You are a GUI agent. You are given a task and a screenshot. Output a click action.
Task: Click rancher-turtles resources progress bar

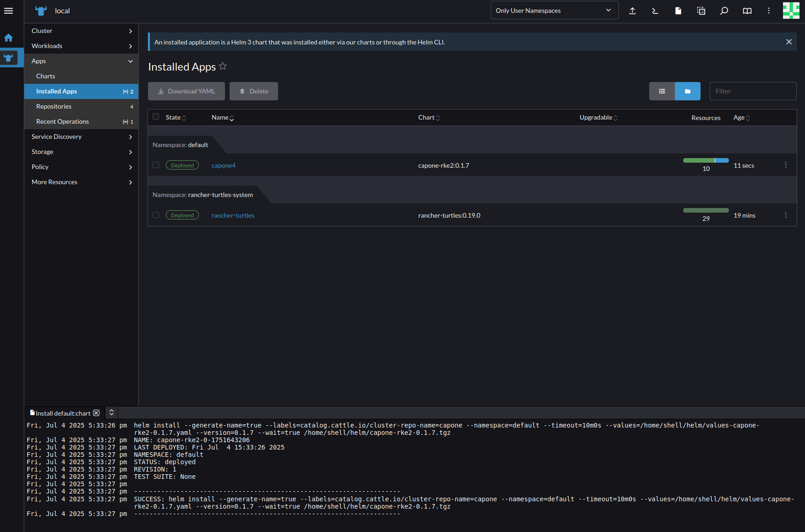pyautogui.click(x=706, y=210)
